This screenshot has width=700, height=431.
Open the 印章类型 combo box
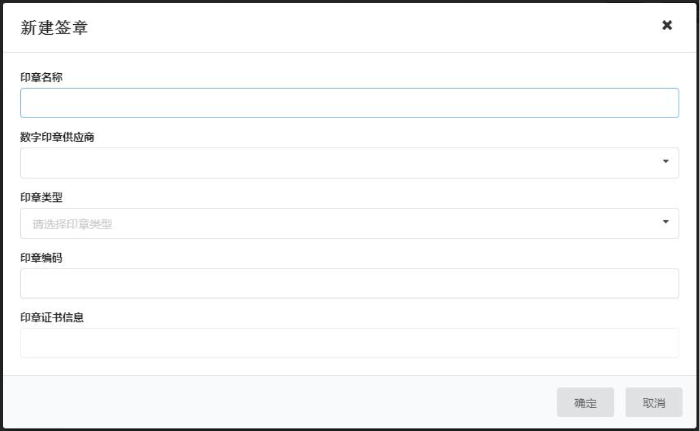340,223
